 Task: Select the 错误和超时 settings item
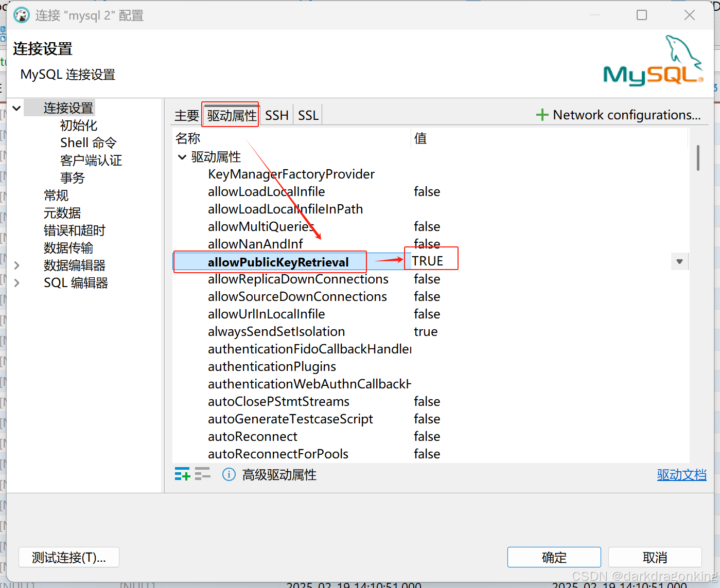(75, 230)
